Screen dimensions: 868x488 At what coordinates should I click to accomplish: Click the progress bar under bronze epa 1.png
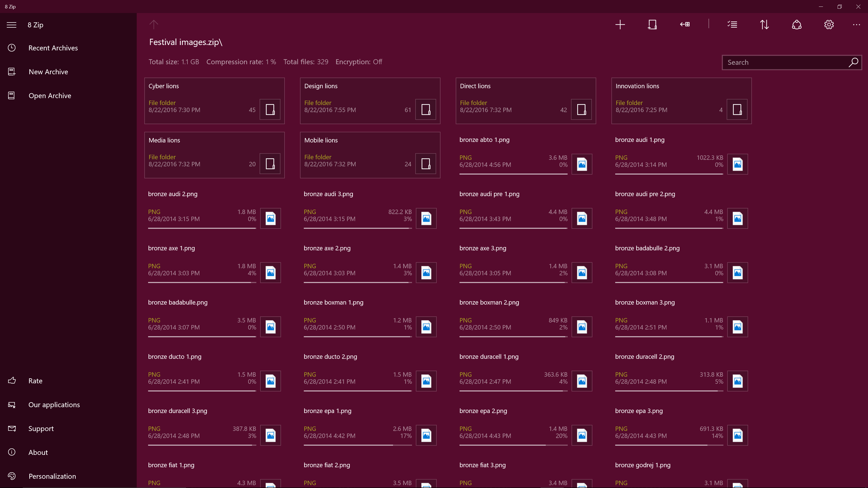pos(358,445)
